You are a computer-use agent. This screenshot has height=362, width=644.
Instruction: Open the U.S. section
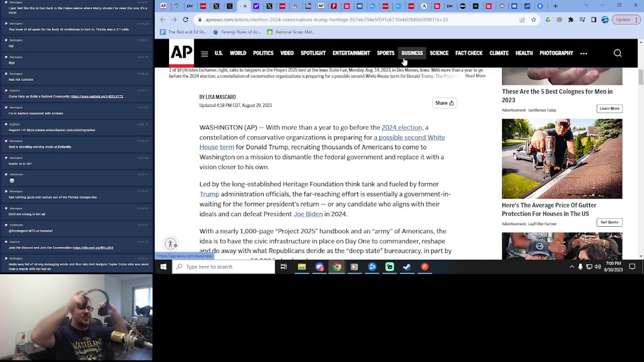218,53
